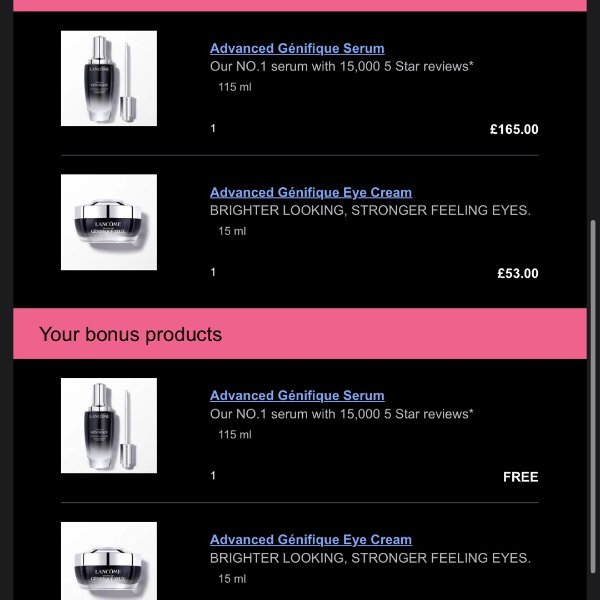
Task: Click the 115 ml size of £165.00 serum
Action: 235,87
